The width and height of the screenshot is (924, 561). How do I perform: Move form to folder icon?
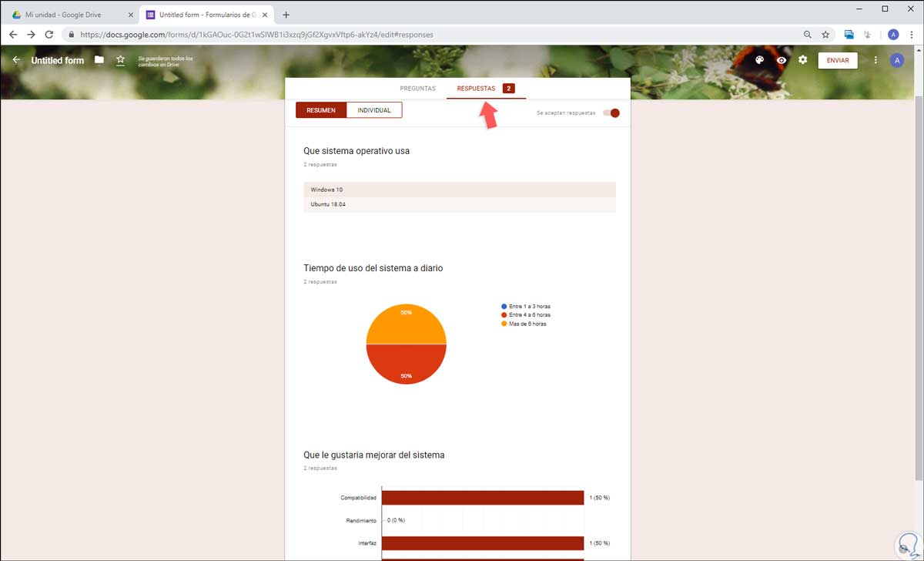click(99, 60)
